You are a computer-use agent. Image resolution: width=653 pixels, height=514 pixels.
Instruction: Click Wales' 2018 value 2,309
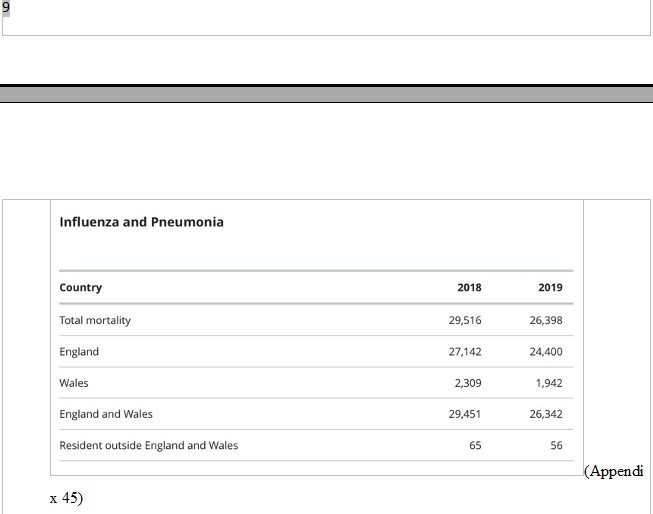coord(468,383)
